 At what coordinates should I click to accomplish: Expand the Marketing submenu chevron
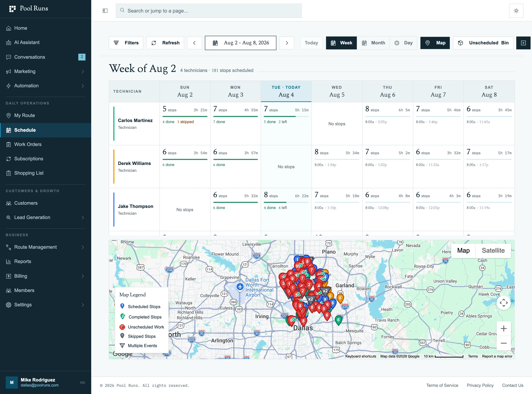[x=83, y=72]
